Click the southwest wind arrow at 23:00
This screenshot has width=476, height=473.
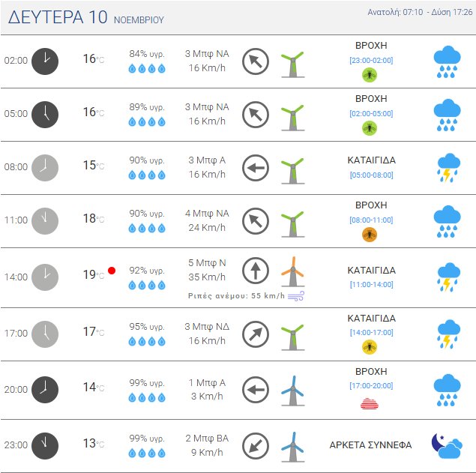(x=256, y=447)
